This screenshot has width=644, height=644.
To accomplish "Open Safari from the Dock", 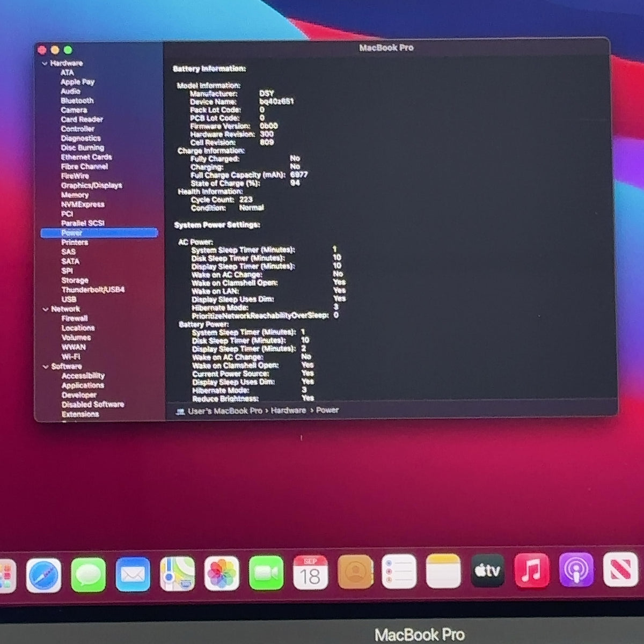I will [x=43, y=575].
